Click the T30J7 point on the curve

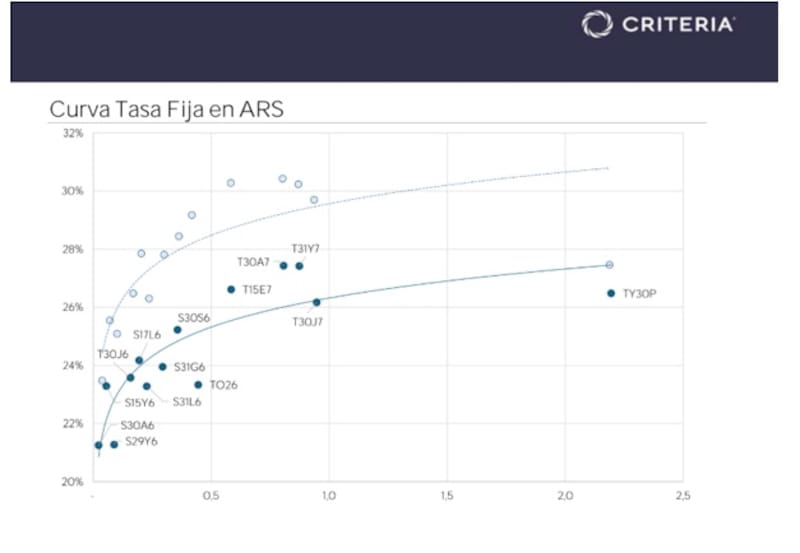[x=317, y=302]
